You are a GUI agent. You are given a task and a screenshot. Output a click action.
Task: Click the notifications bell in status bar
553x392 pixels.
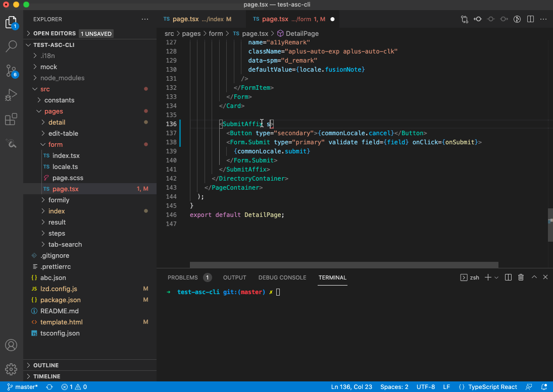(544, 387)
